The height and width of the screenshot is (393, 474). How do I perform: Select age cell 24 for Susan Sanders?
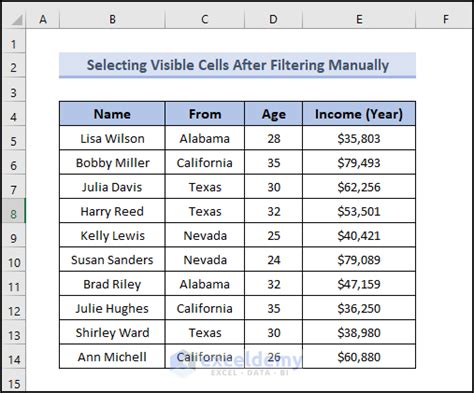[273, 260]
